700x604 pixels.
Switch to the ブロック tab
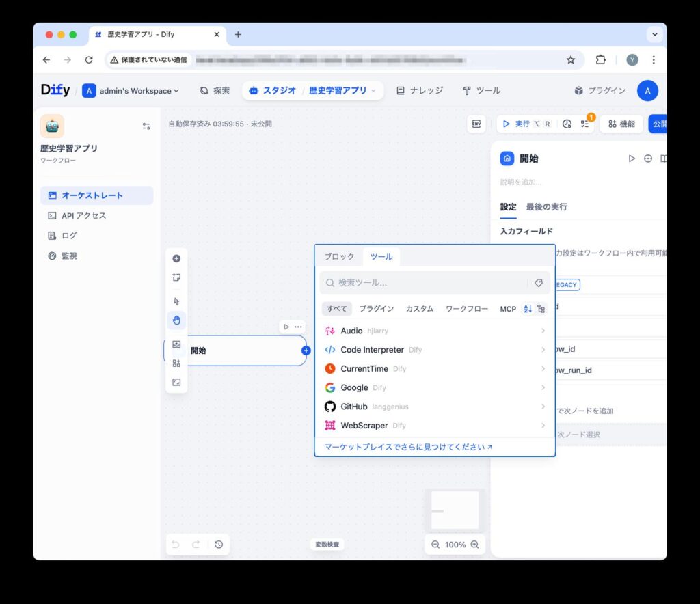pos(339,257)
